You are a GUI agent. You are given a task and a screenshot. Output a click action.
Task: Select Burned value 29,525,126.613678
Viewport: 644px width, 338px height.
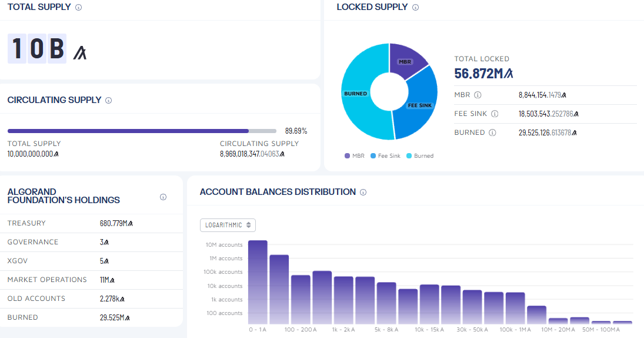[x=548, y=133]
